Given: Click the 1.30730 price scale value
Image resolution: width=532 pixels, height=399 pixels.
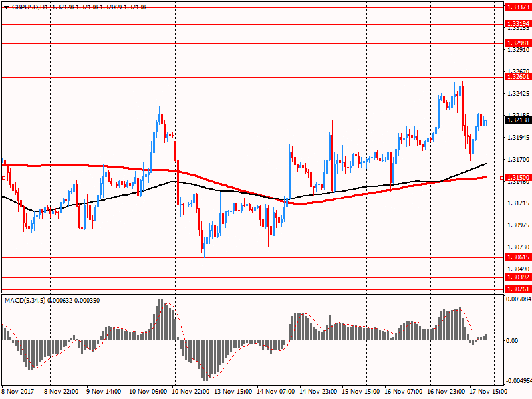Looking at the screenshot, I should (x=519, y=247).
